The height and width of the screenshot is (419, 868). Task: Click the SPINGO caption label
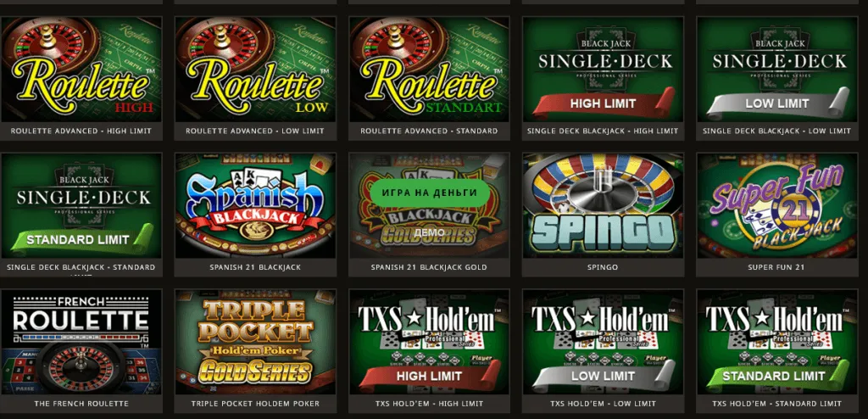coord(603,267)
